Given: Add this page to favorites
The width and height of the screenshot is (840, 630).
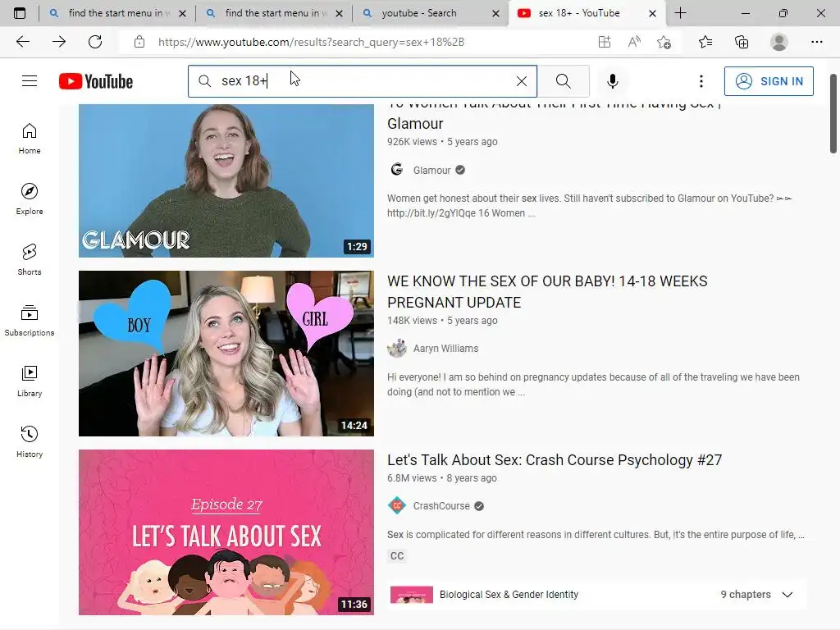Looking at the screenshot, I should 664,42.
